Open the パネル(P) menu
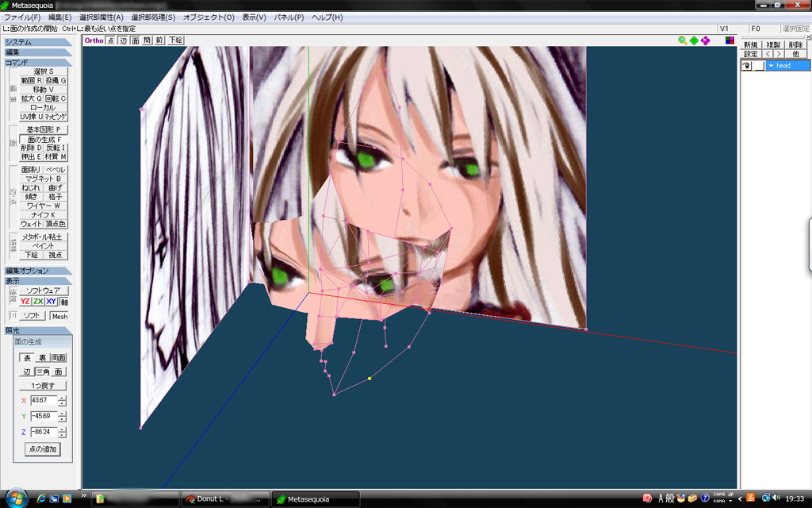812x508 pixels. click(x=289, y=17)
